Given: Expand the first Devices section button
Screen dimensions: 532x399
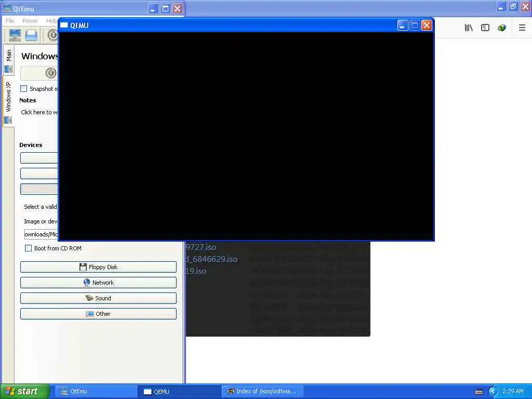Looking at the screenshot, I should [x=39, y=158].
